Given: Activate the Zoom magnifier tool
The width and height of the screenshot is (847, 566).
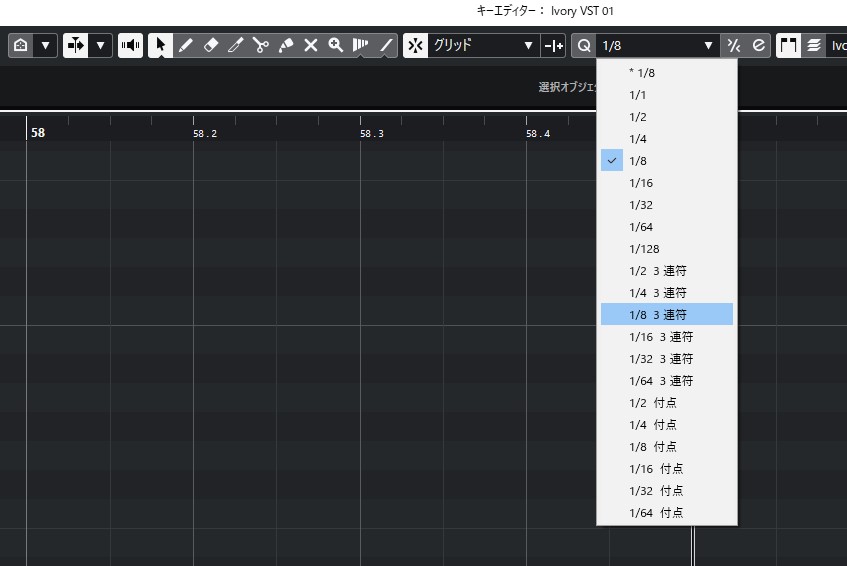Looking at the screenshot, I should tap(336, 45).
